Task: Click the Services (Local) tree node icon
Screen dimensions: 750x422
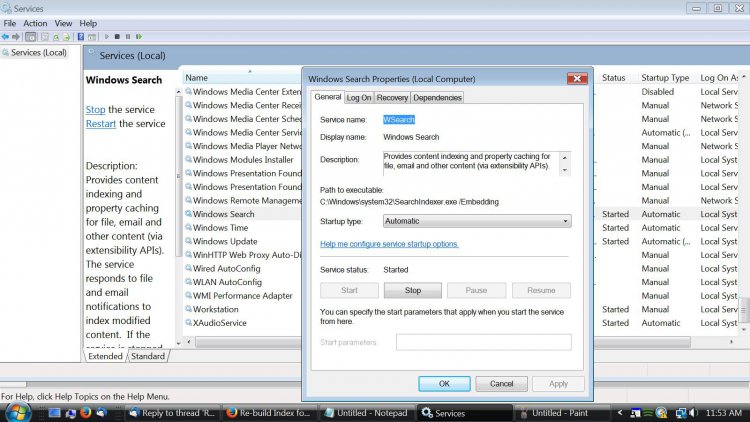Action: (6, 53)
